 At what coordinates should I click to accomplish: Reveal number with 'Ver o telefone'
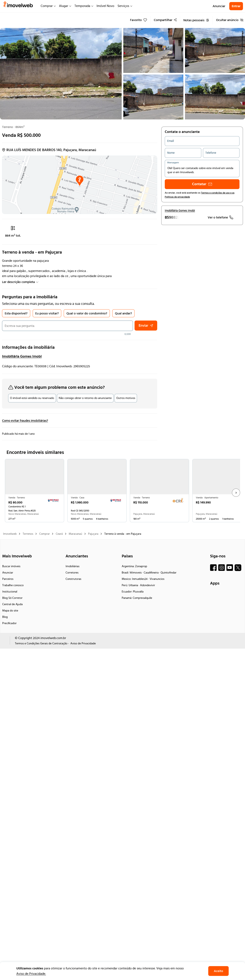point(220,218)
